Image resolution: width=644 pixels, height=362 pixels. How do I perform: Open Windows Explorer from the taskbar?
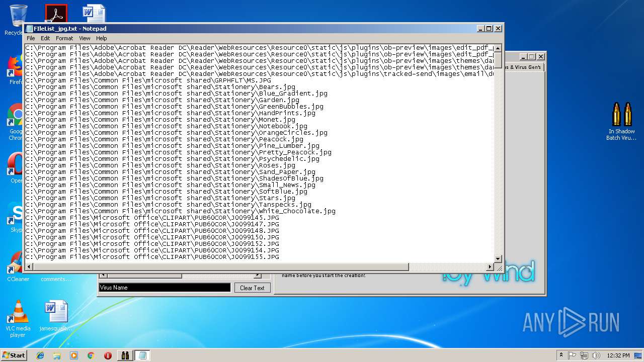tap(57, 355)
